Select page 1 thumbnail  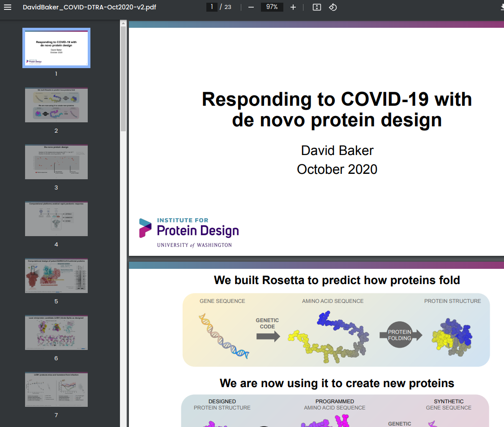coord(56,48)
